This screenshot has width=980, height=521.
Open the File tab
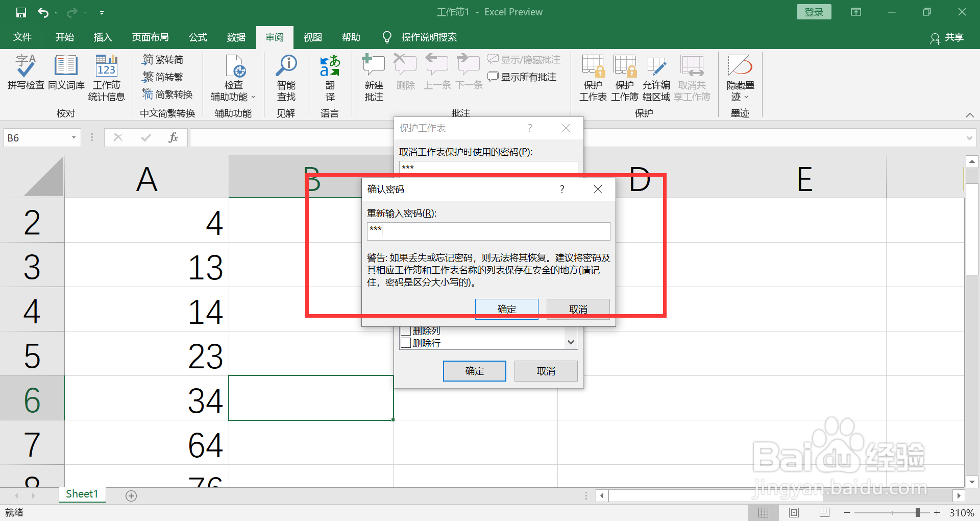click(22, 37)
